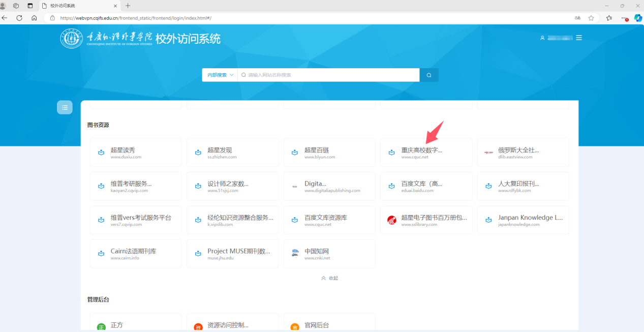
Task: Go to the browser home page
Action: (34, 18)
